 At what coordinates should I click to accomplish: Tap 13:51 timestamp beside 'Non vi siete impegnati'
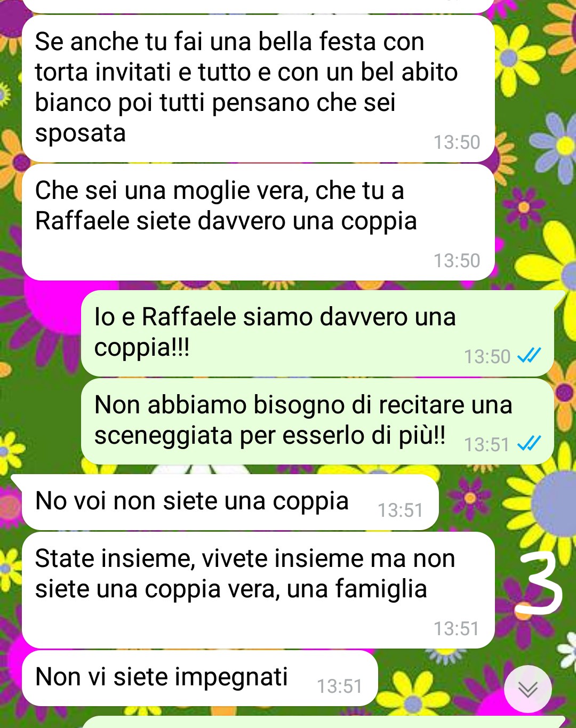(339, 686)
